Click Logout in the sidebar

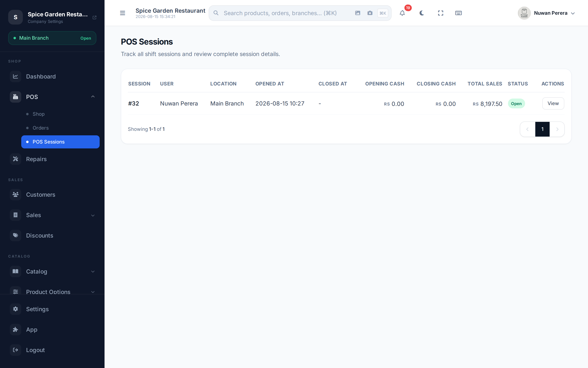[x=52, y=350]
